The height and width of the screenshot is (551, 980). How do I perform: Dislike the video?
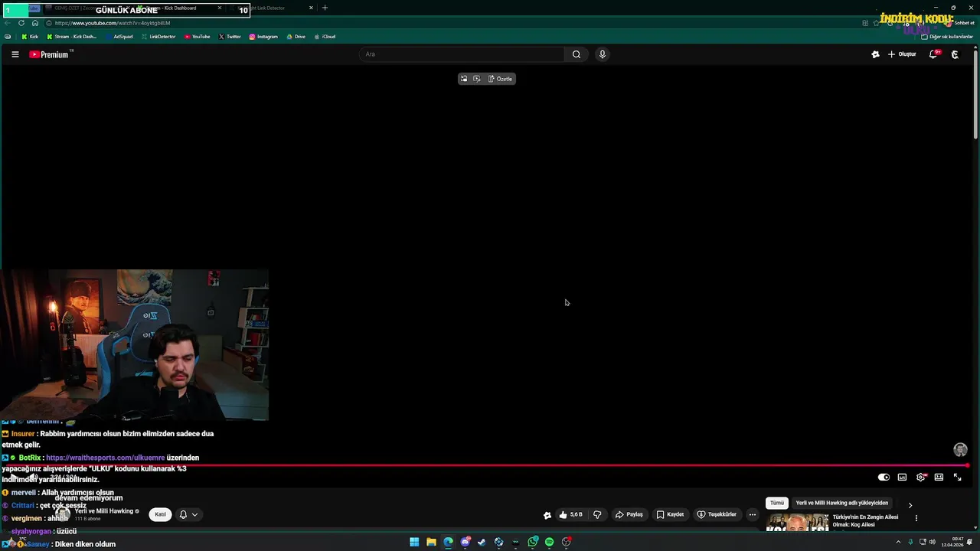coord(597,514)
